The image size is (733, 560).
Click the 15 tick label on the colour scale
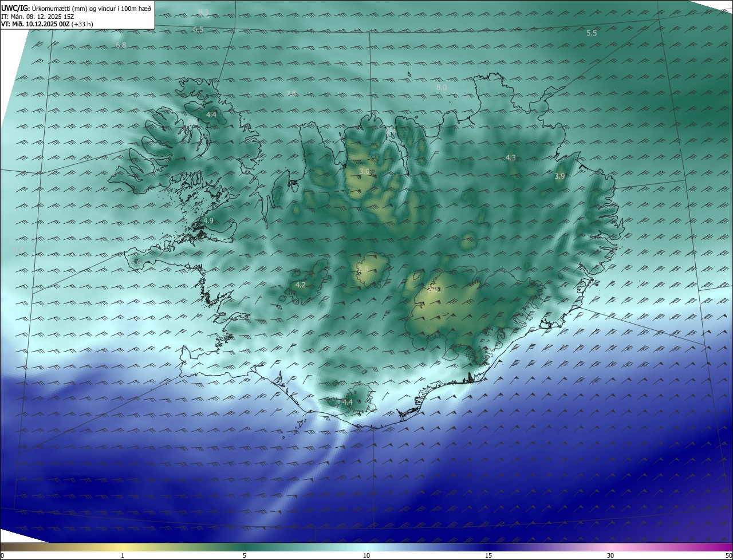click(488, 555)
